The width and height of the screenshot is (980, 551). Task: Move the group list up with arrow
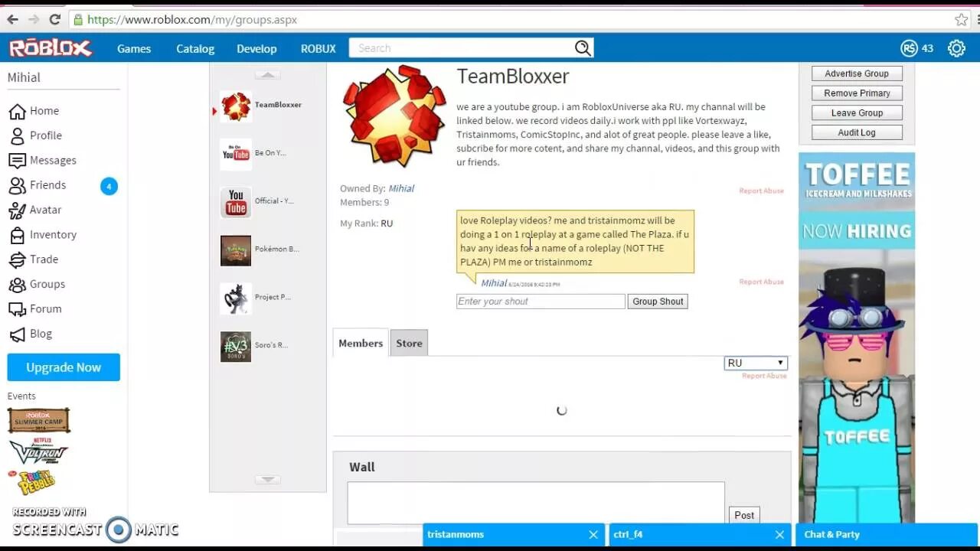pos(267,75)
